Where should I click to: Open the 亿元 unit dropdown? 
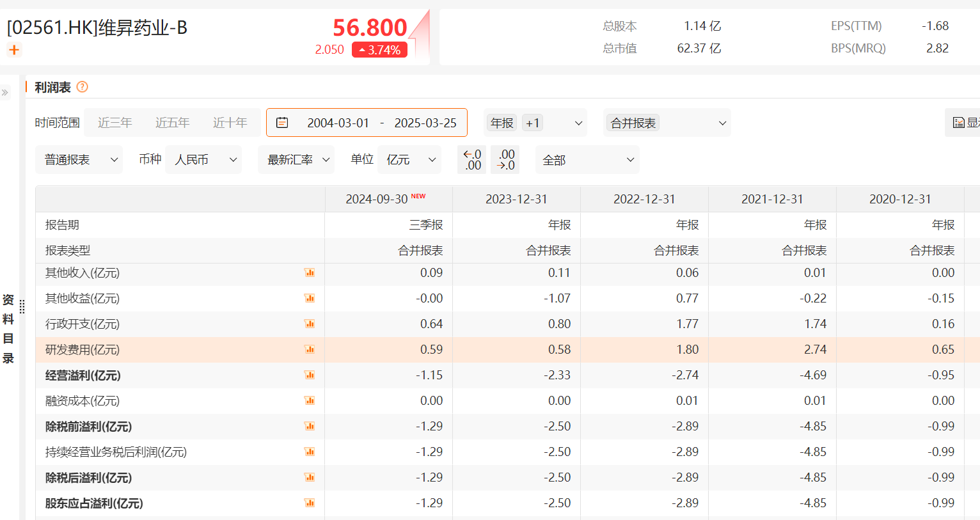pos(409,160)
